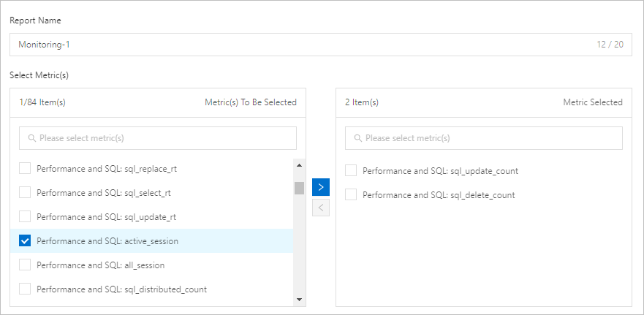Check the selected sql_delete_count checkbox
The image size is (644, 315).
351,195
